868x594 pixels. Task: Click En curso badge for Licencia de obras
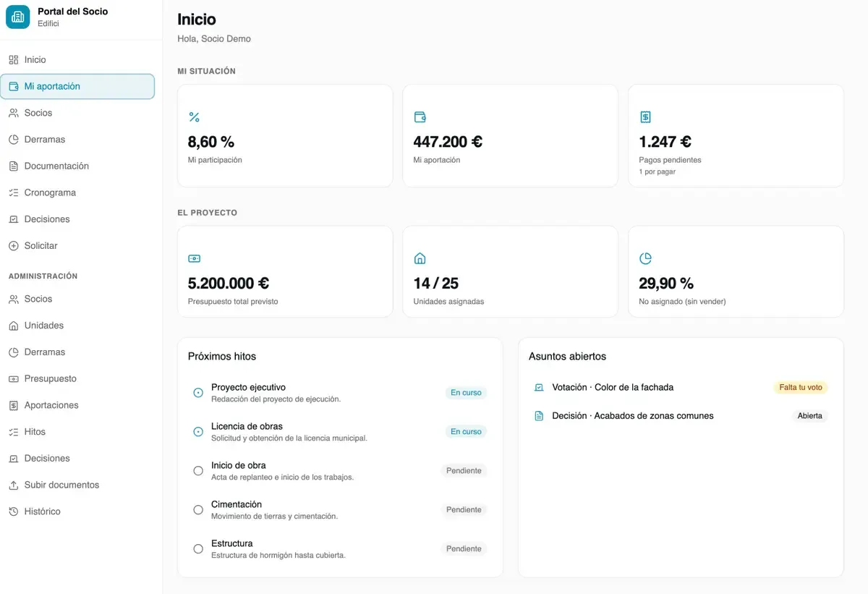pos(466,432)
